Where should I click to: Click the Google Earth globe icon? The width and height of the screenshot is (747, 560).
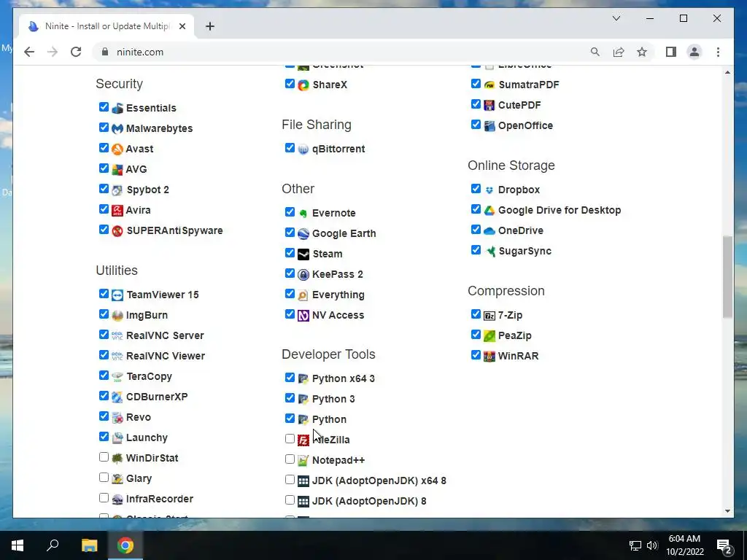coord(303,234)
